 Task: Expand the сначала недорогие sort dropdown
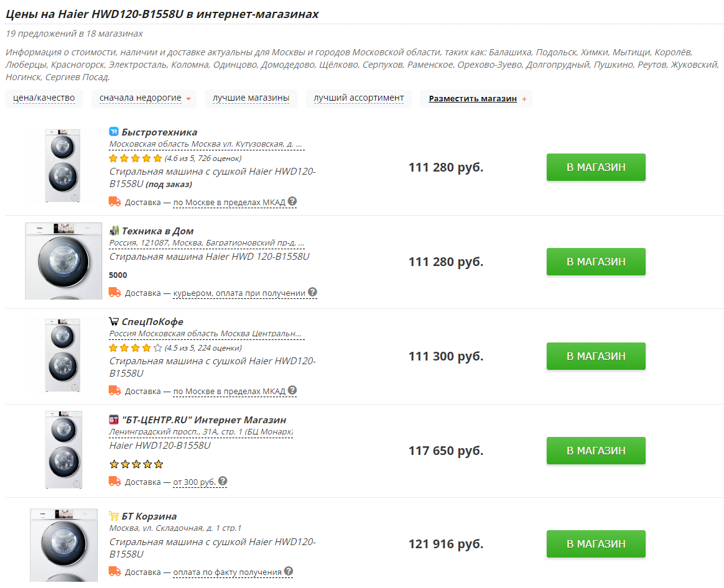pos(144,98)
